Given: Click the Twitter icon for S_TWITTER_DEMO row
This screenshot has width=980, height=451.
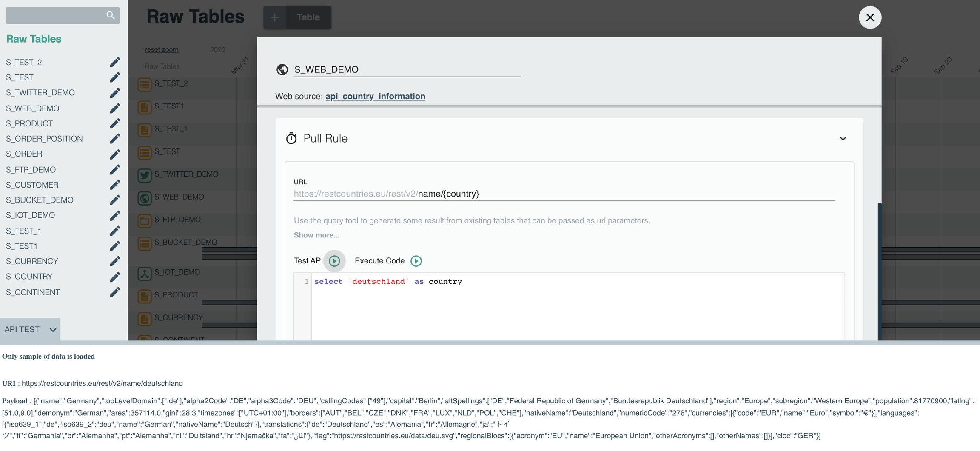Looking at the screenshot, I should [x=145, y=175].
